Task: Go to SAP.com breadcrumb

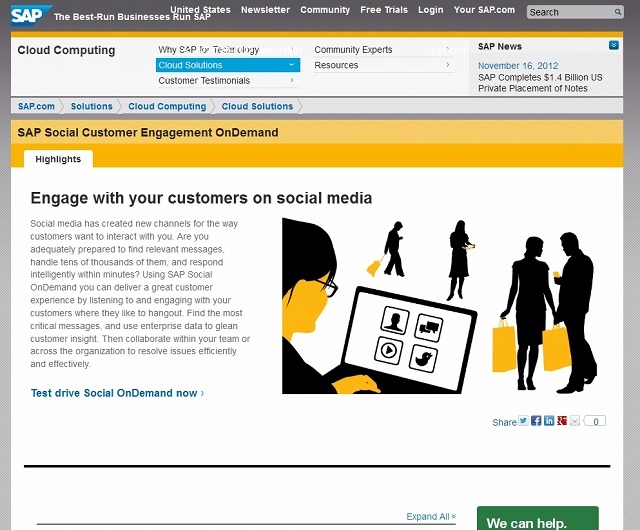Action: tap(36, 106)
